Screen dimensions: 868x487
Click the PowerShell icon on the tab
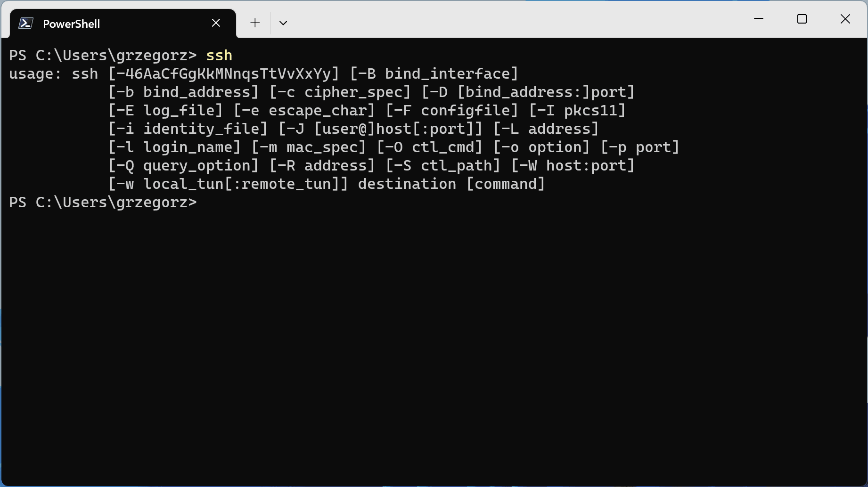tap(26, 23)
